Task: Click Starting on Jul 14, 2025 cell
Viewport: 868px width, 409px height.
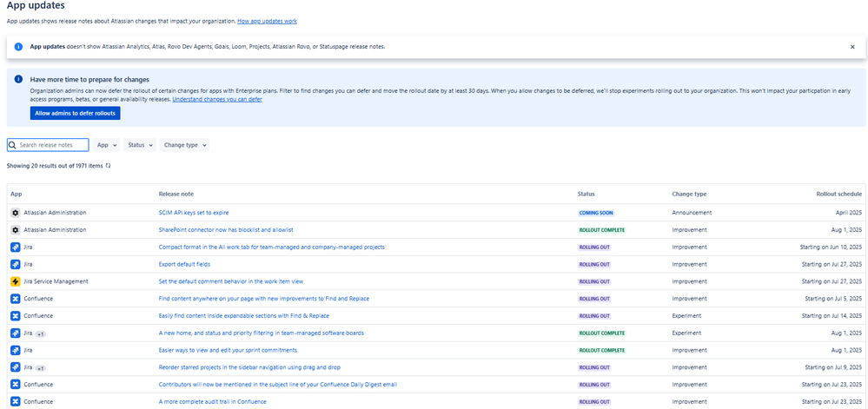Action: coord(832,315)
